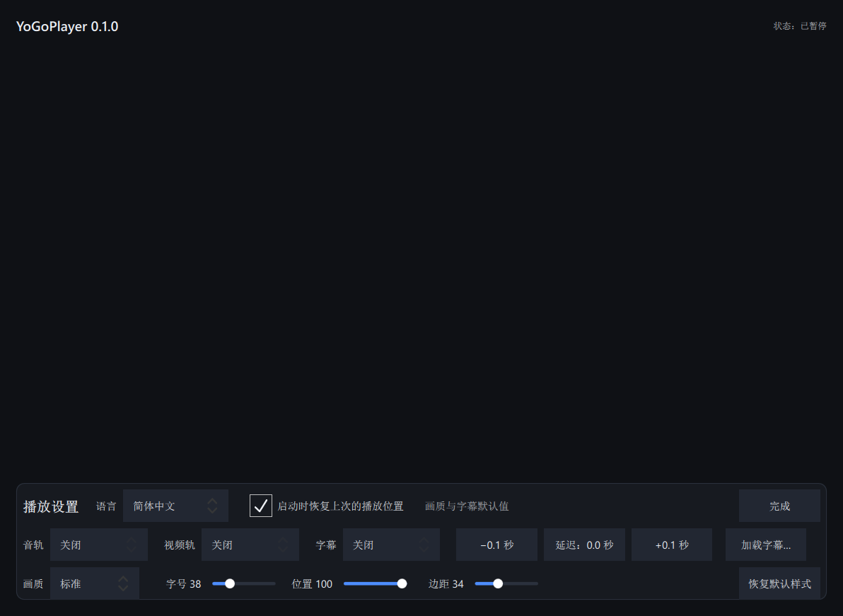Open the 视频轨 video track dropdown

coord(250,545)
